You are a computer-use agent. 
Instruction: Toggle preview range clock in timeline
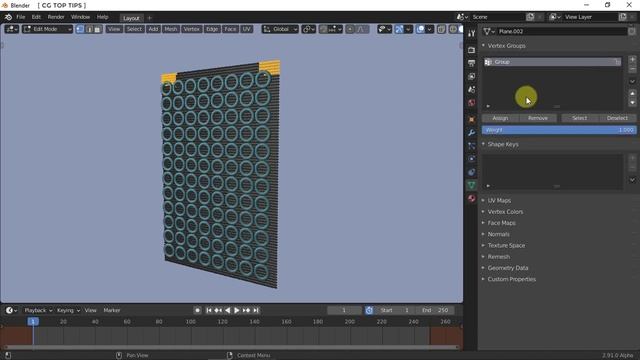click(x=369, y=310)
